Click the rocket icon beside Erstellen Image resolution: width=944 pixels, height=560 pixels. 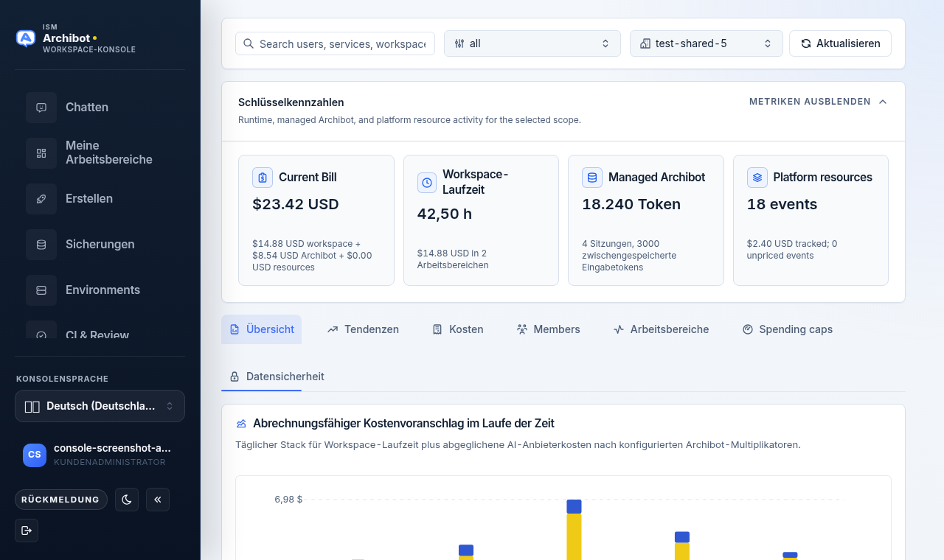click(41, 199)
